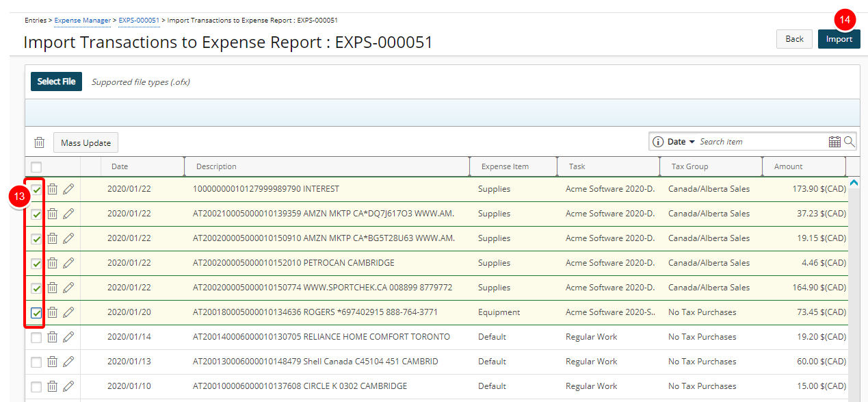Select the 15.00 $(CAD) amount cell
The width and height of the screenshot is (868, 402).
click(x=821, y=386)
